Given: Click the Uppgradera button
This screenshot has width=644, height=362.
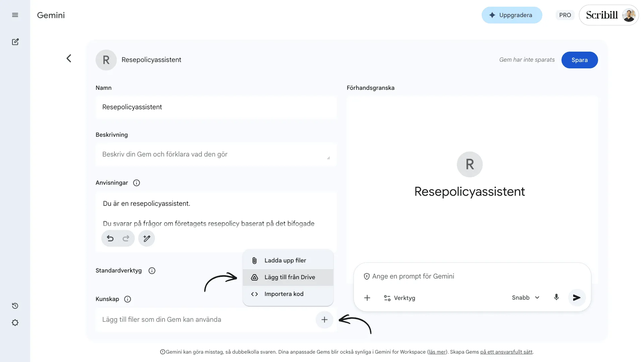Looking at the screenshot, I should (x=512, y=15).
